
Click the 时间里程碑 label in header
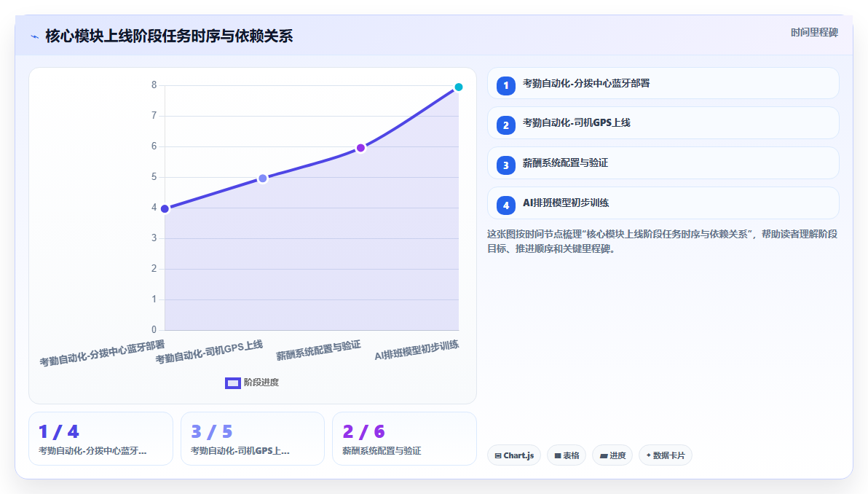tap(814, 33)
